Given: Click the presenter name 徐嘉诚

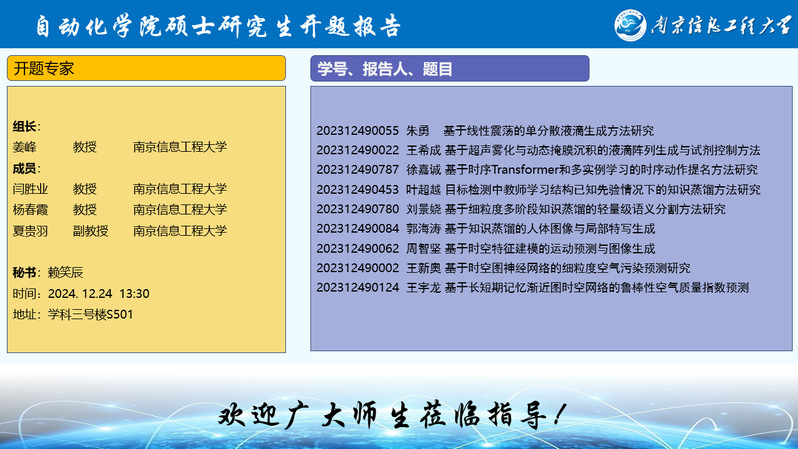Looking at the screenshot, I should coord(423,170).
